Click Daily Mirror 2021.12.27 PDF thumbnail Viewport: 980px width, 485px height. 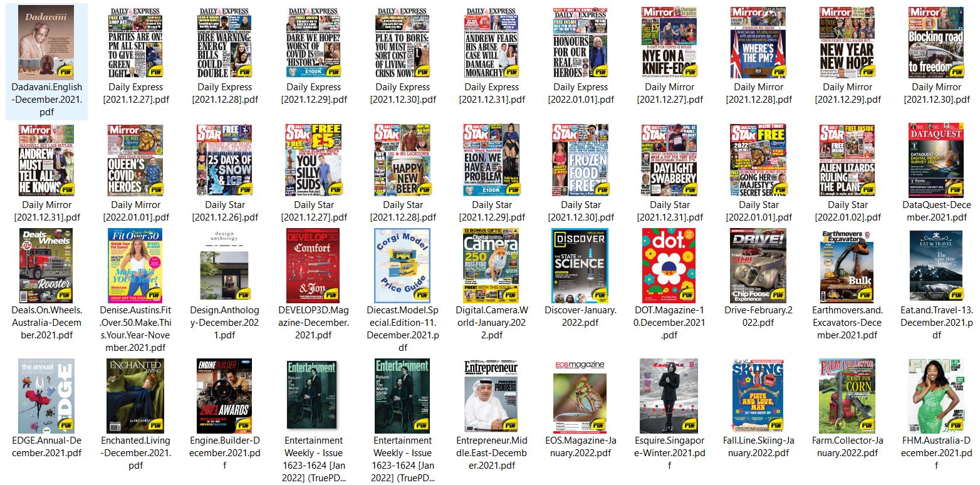pos(669,43)
